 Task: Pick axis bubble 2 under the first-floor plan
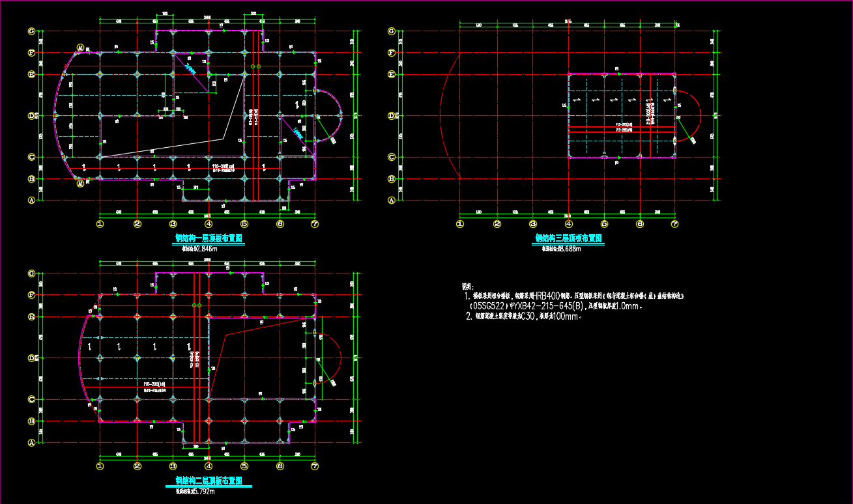point(137,224)
